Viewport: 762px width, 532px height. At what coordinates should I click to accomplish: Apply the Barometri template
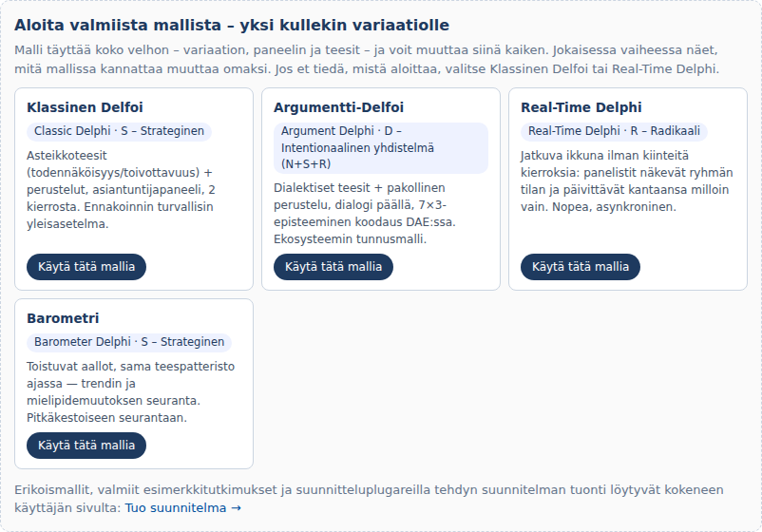tap(86, 446)
